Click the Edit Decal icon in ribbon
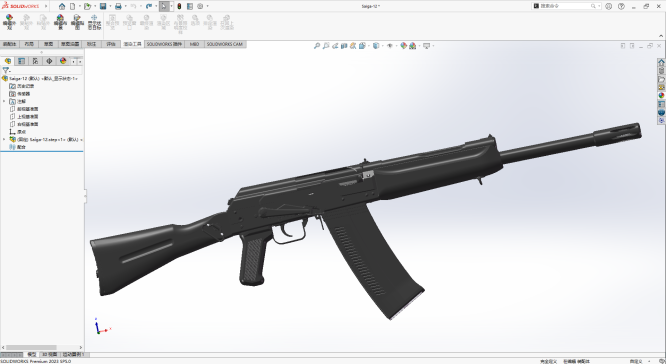The height and width of the screenshot is (364, 666). [77, 22]
